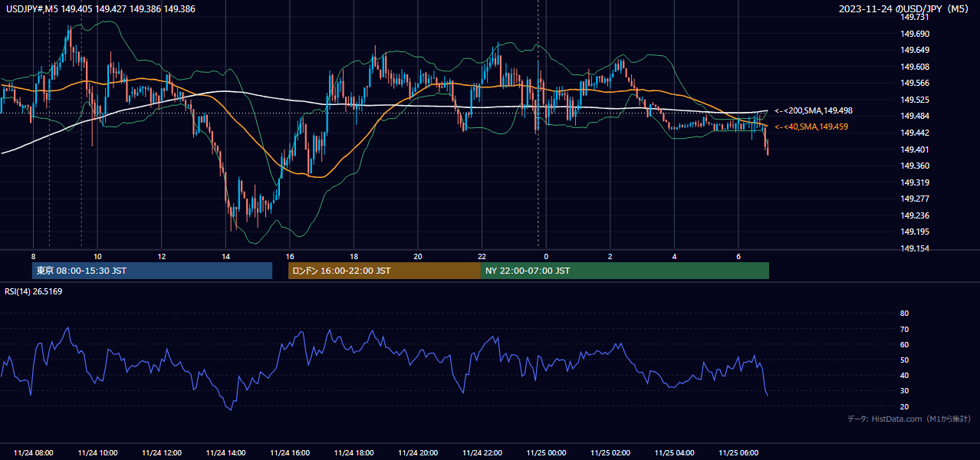Click the 11/25 04:00 date axis label
Viewport: 980px width, 460px height.
[675, 452]
